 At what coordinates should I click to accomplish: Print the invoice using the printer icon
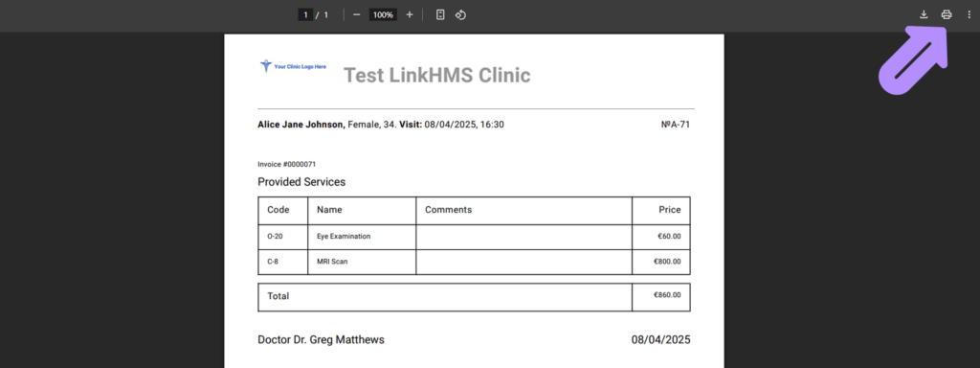click(x=947, y=14)
